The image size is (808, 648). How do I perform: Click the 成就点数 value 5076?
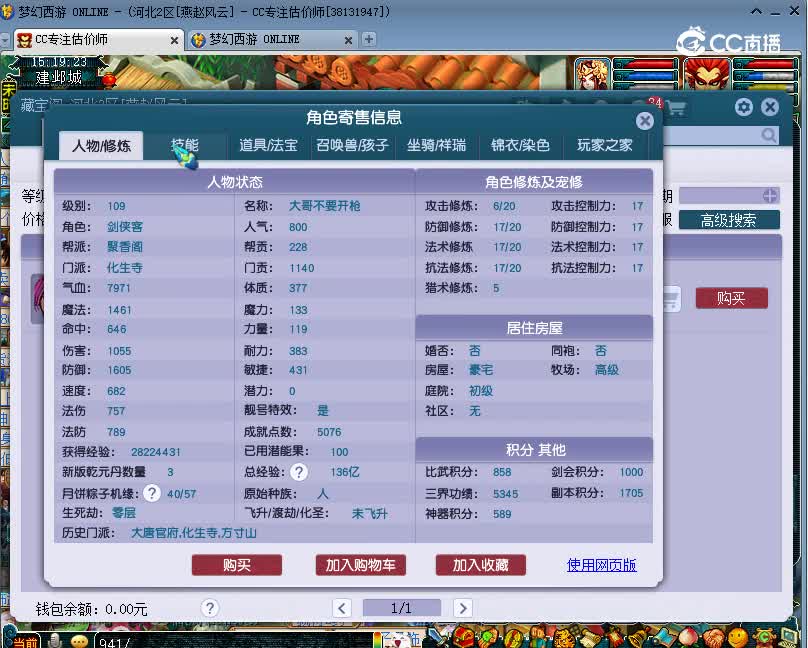(x=329, y=432)
